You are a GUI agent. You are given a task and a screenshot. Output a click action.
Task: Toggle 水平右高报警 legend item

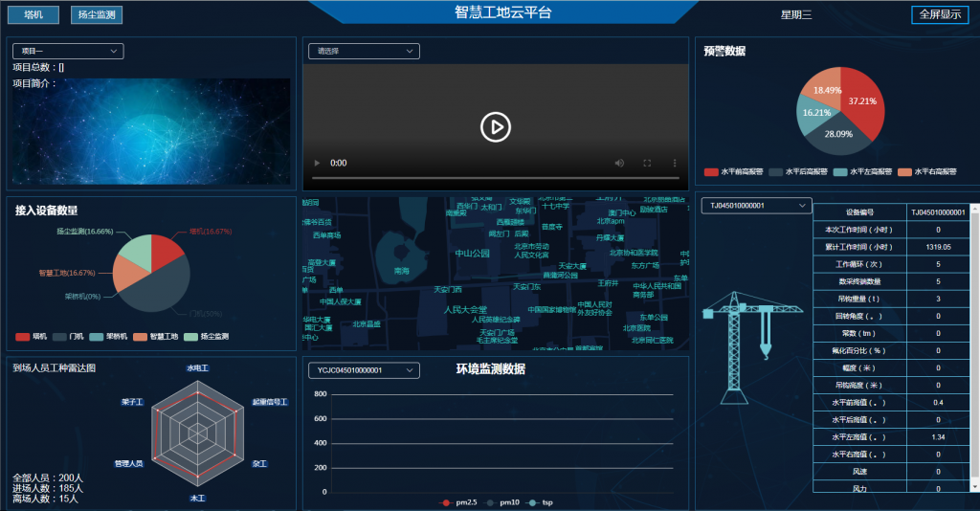pyautogui.click(x=926, y=172)
